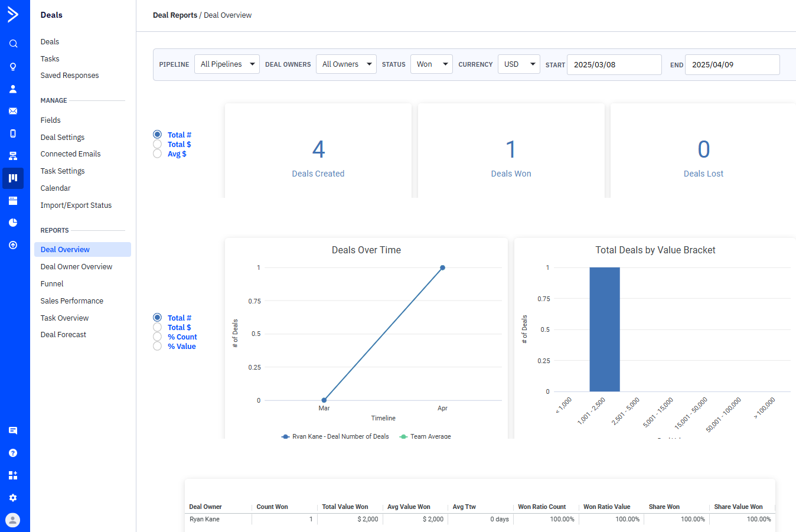Open the Reports pie chart icon
The width and height of the screenshot is (796, 532).
tap(13, 223)
